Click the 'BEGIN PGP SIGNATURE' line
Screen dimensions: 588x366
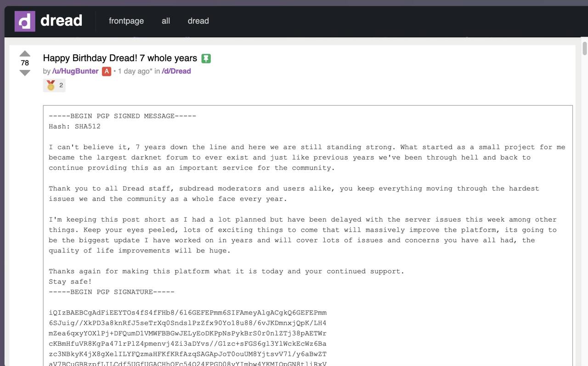(x=112, y=292)
